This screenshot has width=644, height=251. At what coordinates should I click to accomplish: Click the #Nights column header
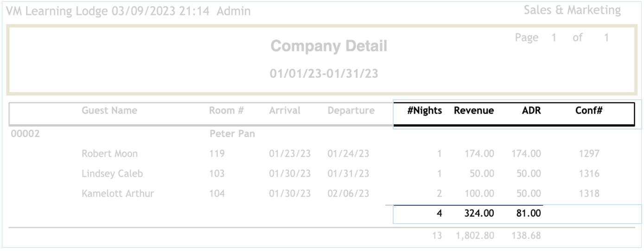[425, 111]
